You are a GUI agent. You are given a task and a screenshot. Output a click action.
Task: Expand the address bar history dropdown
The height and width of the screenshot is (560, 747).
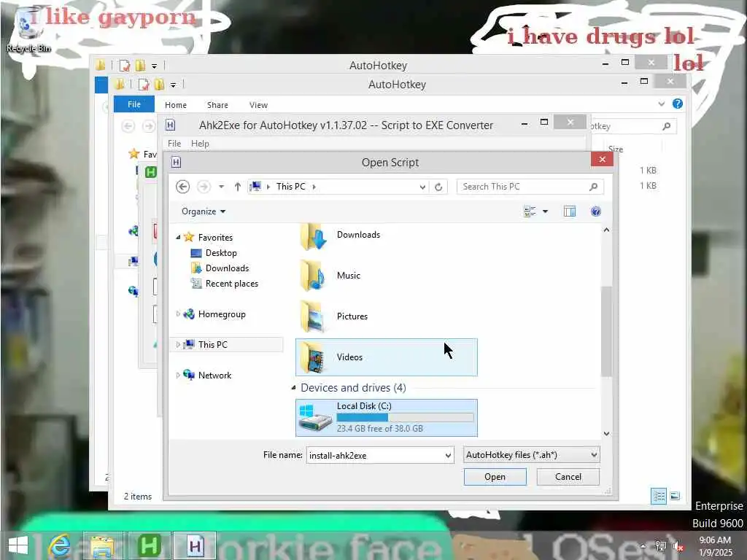[422, 187]
